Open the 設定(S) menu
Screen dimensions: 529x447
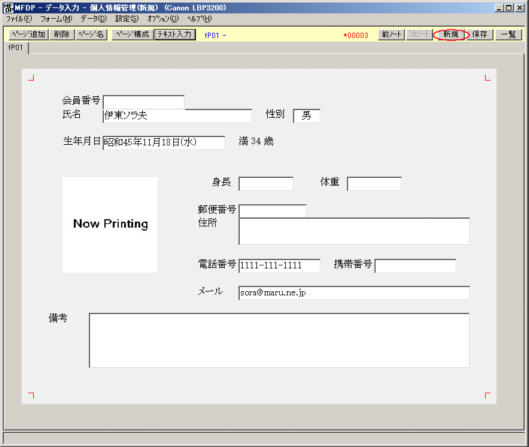point(127,19)
